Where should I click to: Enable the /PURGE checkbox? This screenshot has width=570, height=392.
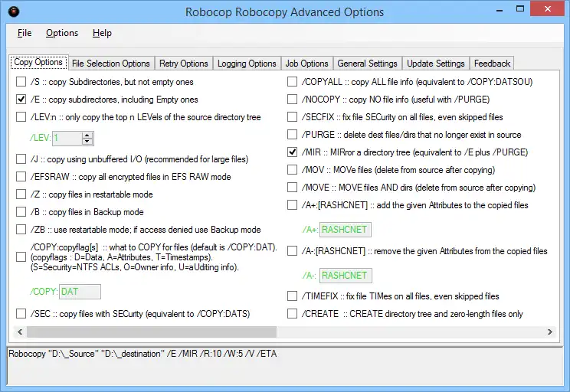coord(292,135)
